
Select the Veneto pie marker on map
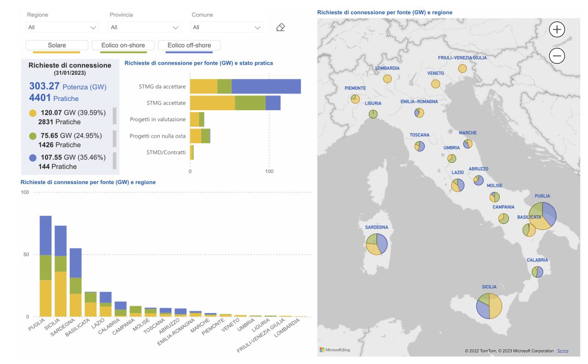[435, 84]
